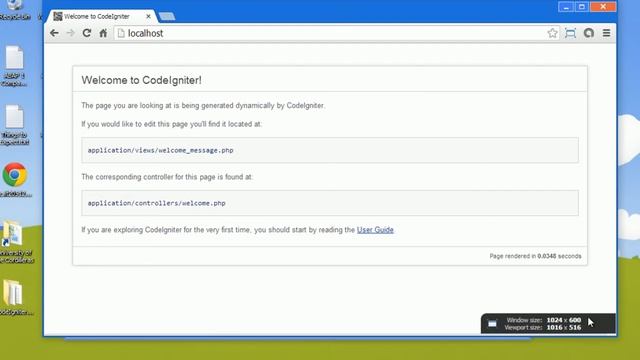
Task: Click the sentence about page generated dynamically
Action: coord(203,105)
